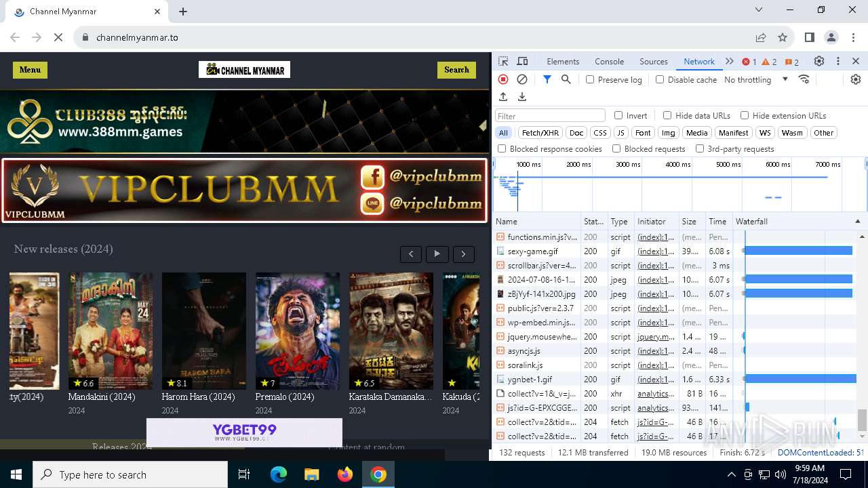Filter requests by CSS

(600, 133)
